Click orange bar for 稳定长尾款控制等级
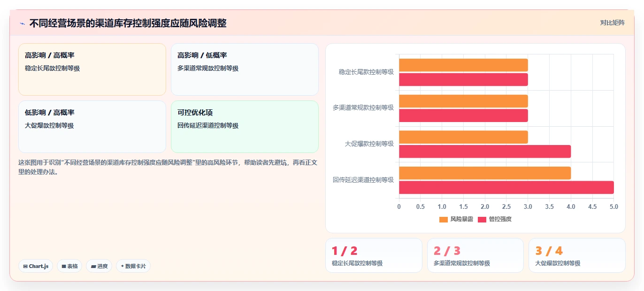This screenshot has height=291, width=644. point(463,65)
